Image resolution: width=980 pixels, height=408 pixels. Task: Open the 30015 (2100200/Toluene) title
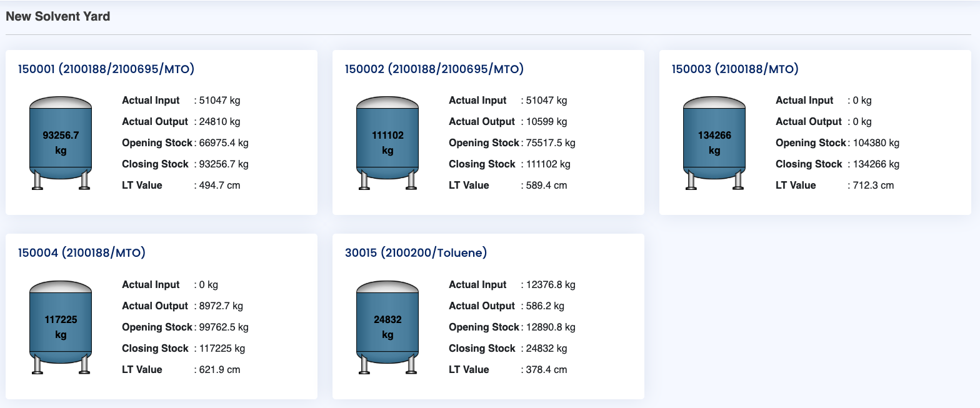pyautogui.click(x=416, y=253)
